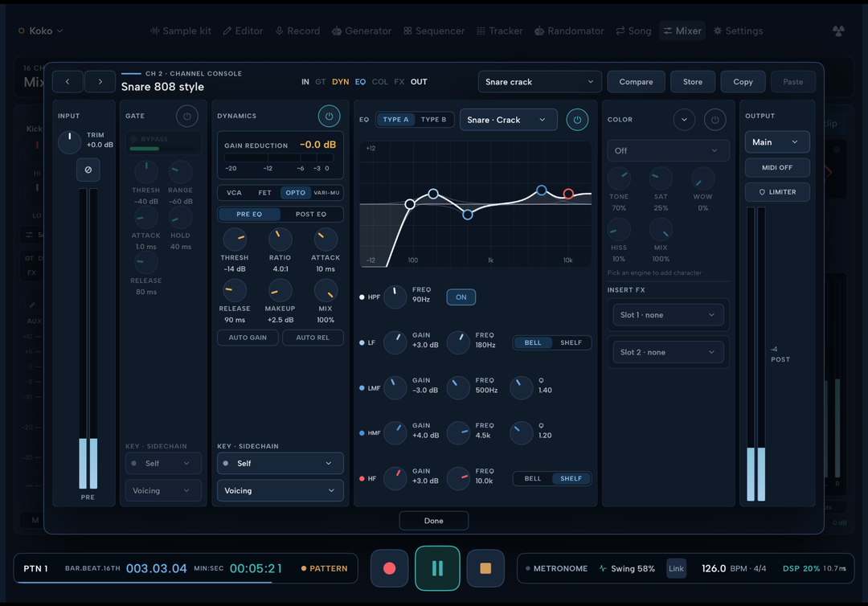Toggle the Dynamics power icon
The width and height of the screenshot is (868, 606).
click(x=329, y=117)
